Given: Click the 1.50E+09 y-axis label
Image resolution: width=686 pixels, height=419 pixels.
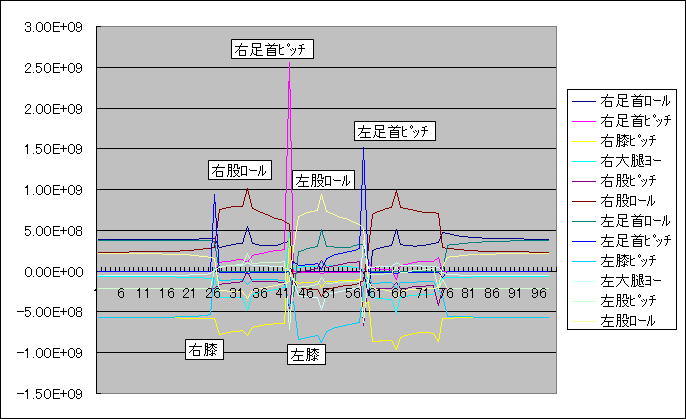Looking at the screenshot, I should [53, 149].
